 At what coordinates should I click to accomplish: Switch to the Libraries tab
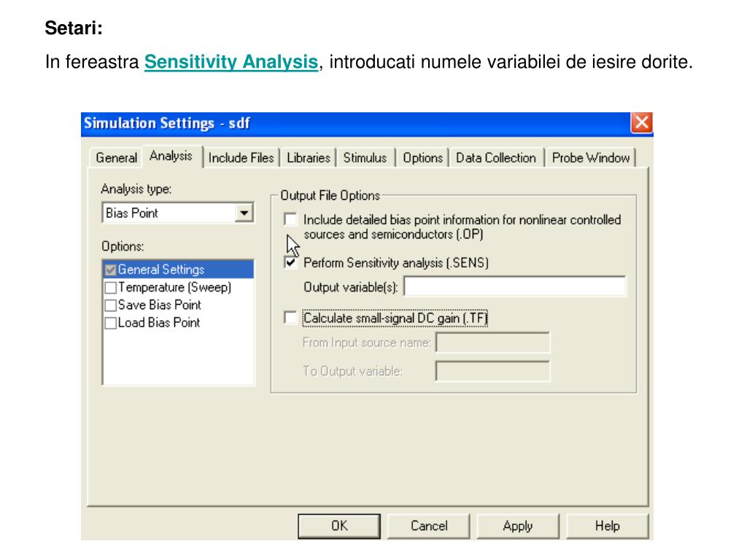pyautogui.click(x=309, y=157)
